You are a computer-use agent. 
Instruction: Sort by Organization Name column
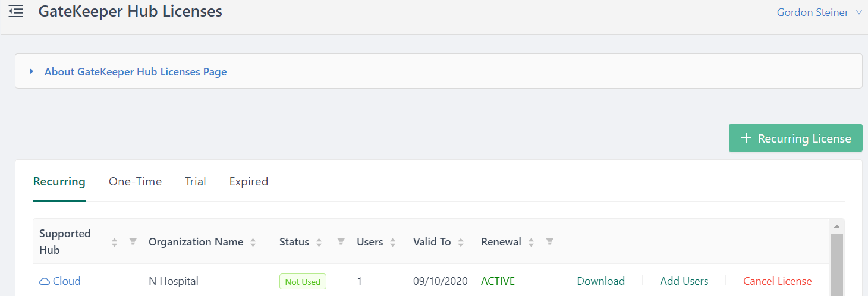pos(253,242)
